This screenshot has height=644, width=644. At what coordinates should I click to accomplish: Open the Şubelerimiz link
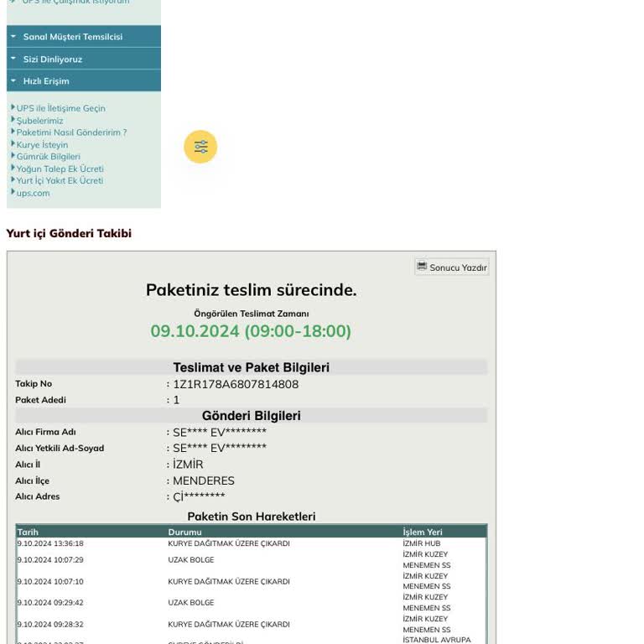pyautogui.click(x=40, y=121)
